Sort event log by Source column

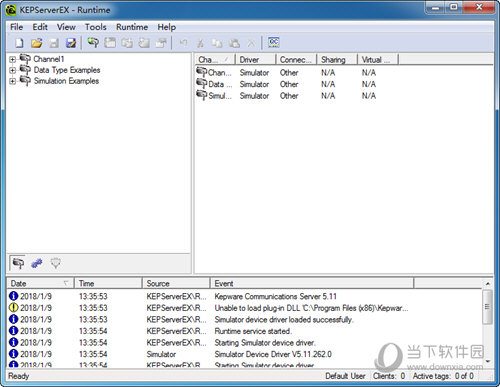(176, 283)
